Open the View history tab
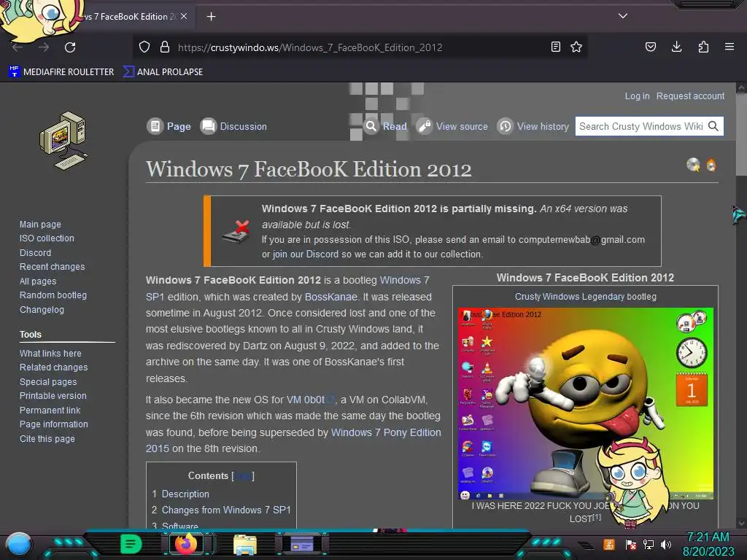Viewport: 747px width, 560px height. 533,126
